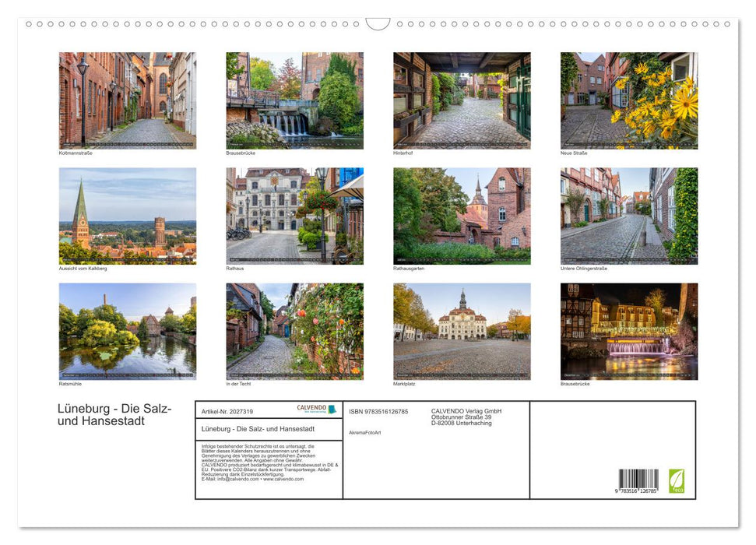Click the teal CALVENDO ribbon mark
This screenshot has width=756, height=545.
click(x=332, y=410)
